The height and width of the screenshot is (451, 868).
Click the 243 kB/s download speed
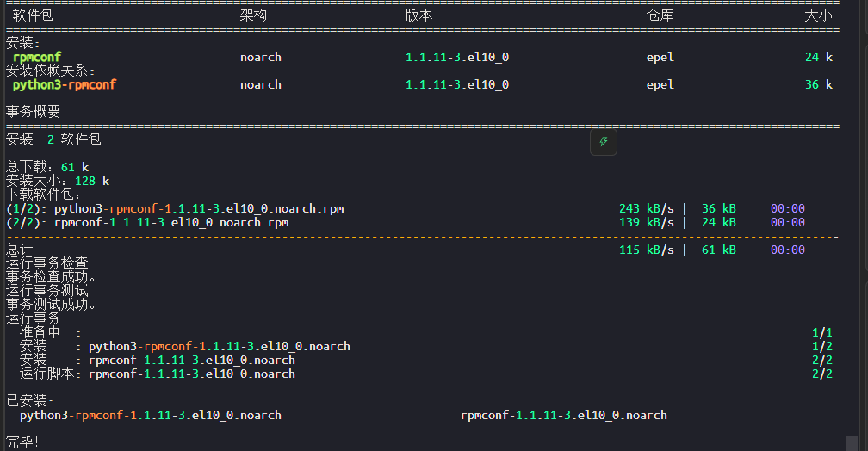647,208
